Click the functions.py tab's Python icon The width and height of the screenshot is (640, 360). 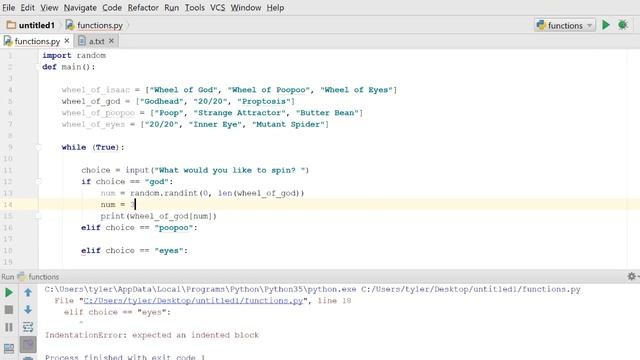[8, 41]
